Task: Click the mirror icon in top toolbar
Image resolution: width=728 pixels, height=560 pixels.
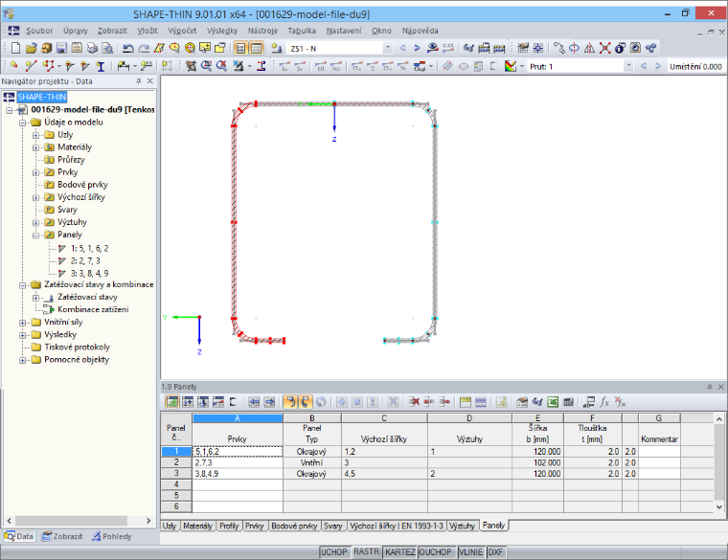Action: (x=590, y=48)
